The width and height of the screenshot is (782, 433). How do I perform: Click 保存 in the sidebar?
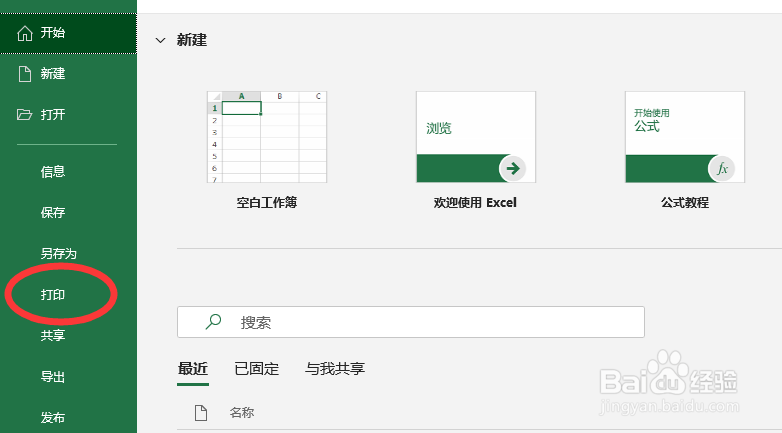click(53, 213)
